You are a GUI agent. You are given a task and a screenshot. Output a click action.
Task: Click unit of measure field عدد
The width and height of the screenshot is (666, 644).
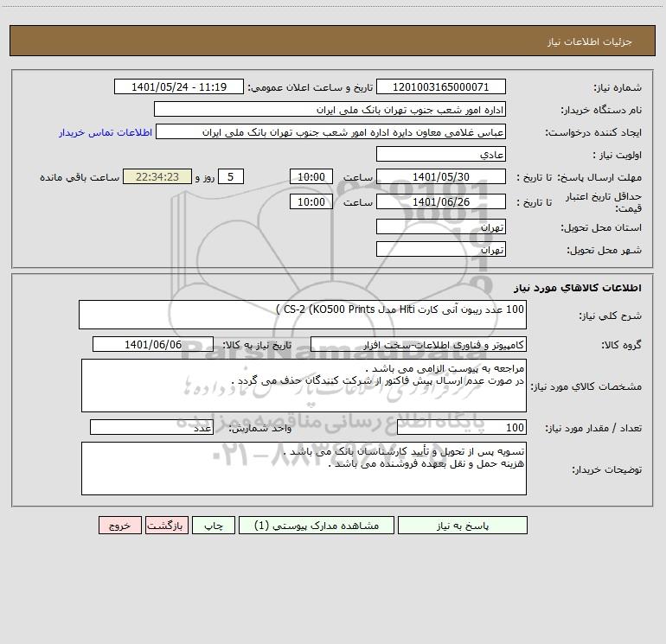click(151, 427)
